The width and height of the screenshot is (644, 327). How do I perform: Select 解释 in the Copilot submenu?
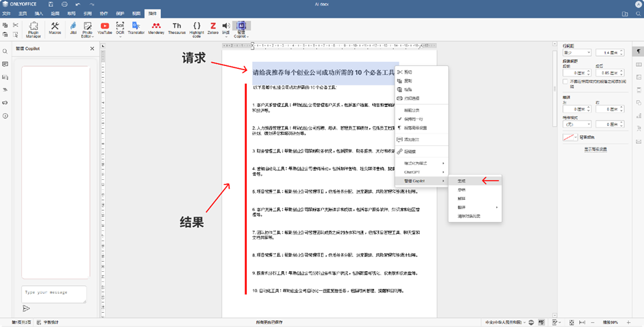(x=475, y=198)
